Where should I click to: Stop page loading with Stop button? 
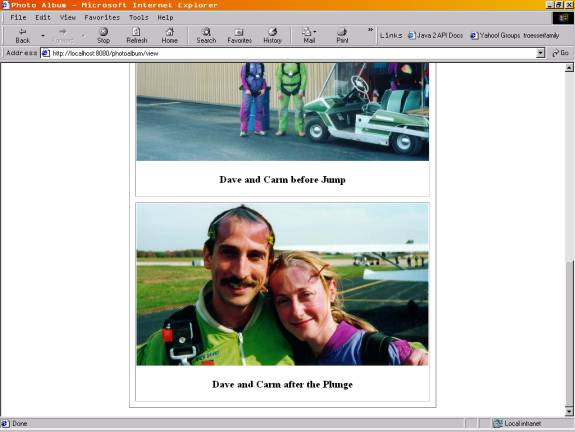pos(103,36)
